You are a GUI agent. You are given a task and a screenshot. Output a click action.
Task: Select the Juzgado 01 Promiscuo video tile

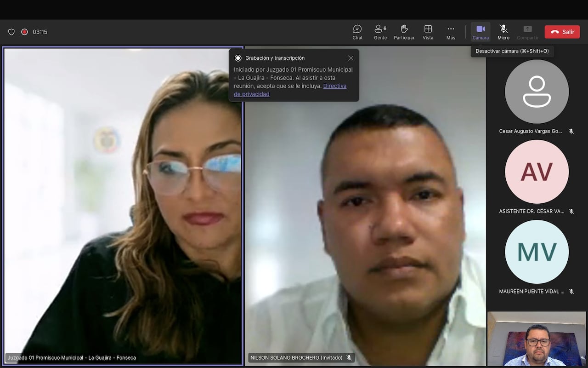tap(123, 207)
